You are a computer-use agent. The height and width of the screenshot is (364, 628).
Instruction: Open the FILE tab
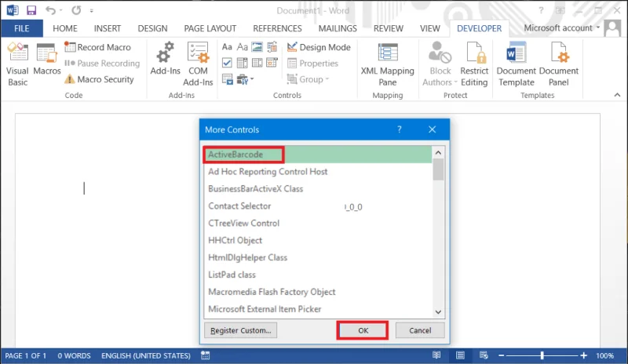click(22, 28)
